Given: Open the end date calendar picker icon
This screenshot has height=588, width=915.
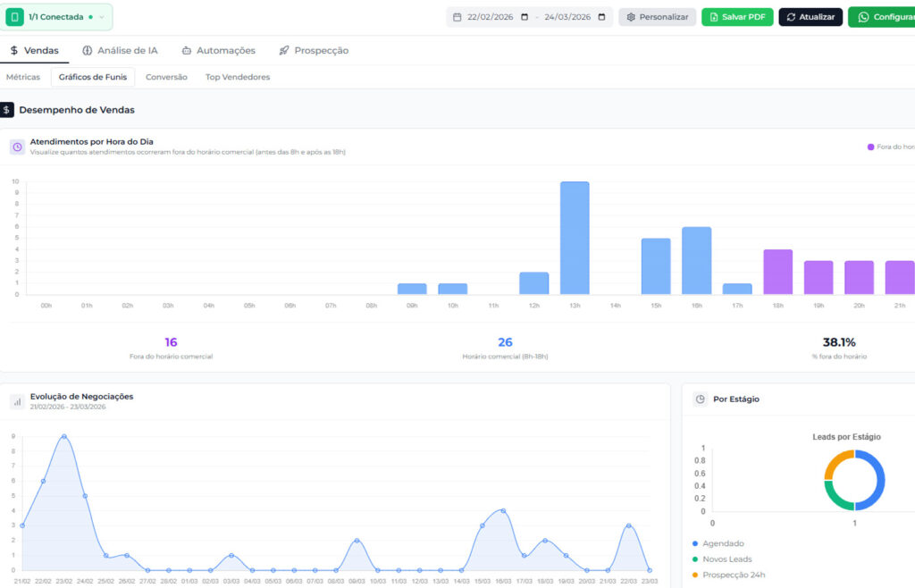Looking at the screenshot, I should (601, 17).
